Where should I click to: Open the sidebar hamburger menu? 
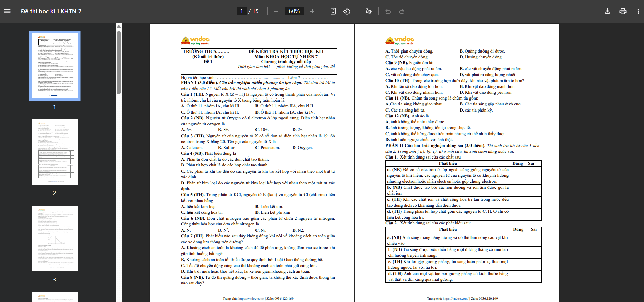(7, 11)
